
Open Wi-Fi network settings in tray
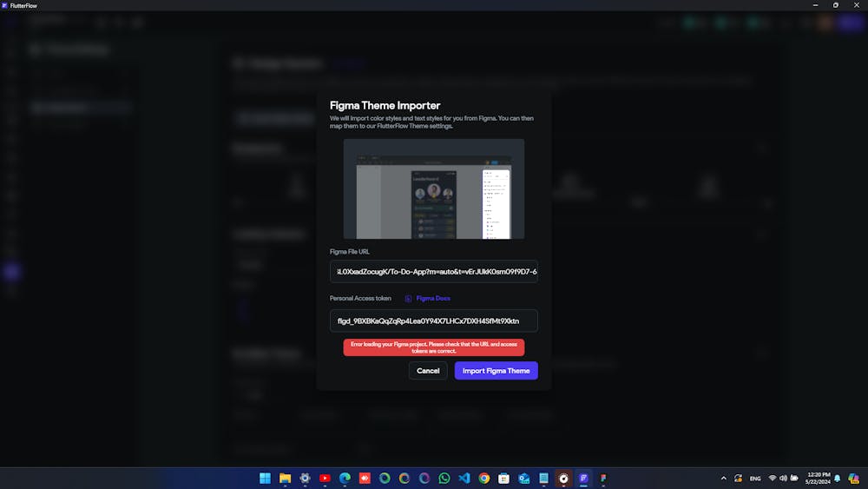pos(773,478)
